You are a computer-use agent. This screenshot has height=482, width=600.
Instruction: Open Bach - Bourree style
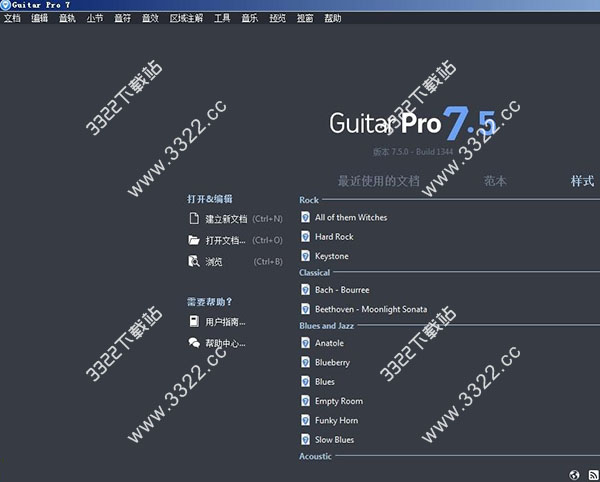click(342, 290)
